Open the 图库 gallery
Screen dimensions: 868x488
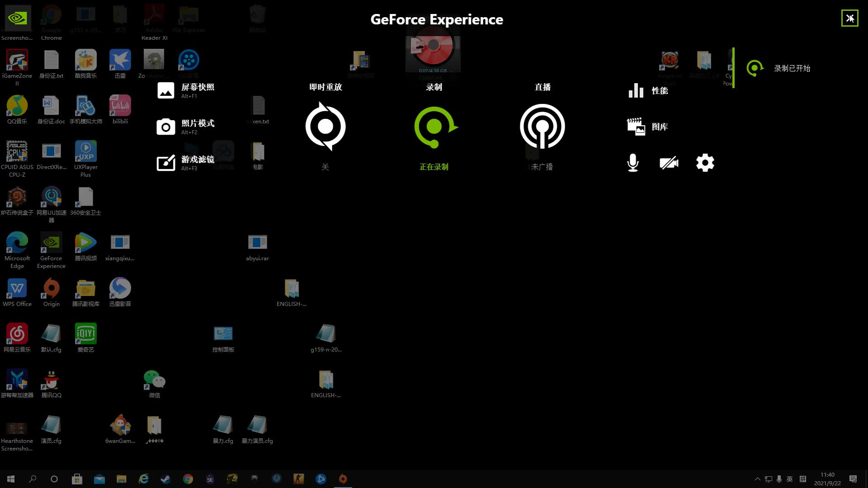tap(648, 127)
